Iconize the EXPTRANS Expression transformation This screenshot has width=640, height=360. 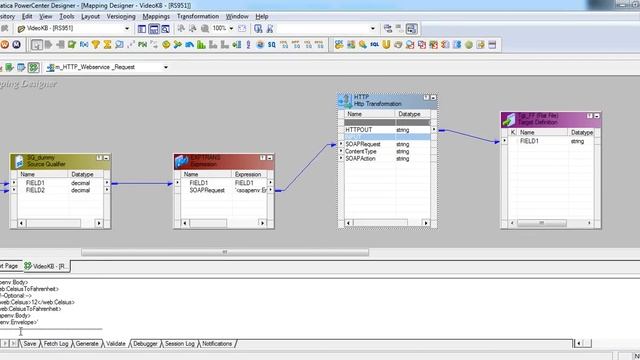click(x=270, y=158)
